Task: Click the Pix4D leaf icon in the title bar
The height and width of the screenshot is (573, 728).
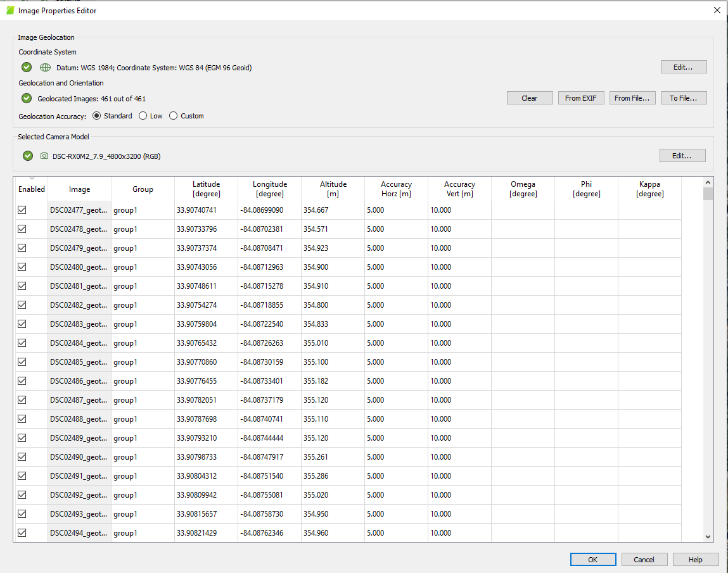Action: 9,10
